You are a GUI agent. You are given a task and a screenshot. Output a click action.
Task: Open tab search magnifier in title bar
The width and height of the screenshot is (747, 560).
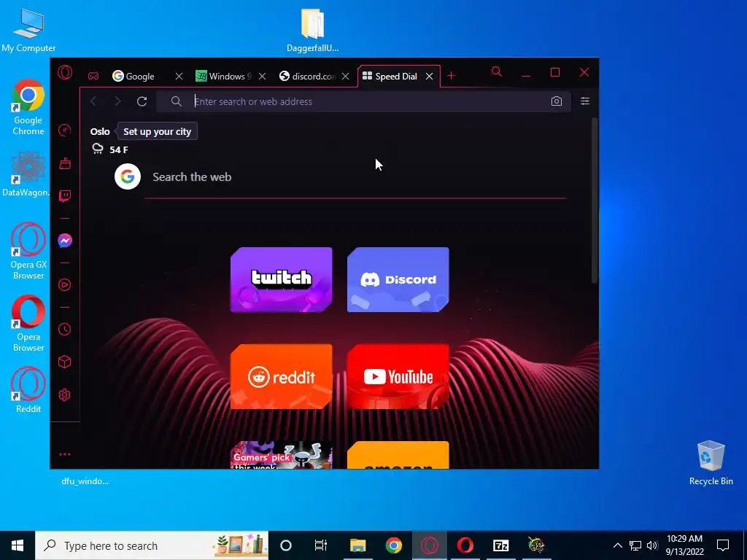[496, 72]
